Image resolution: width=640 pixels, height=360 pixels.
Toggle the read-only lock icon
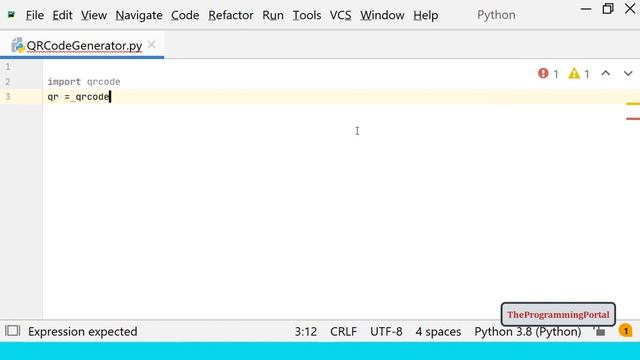coord(600,331)
